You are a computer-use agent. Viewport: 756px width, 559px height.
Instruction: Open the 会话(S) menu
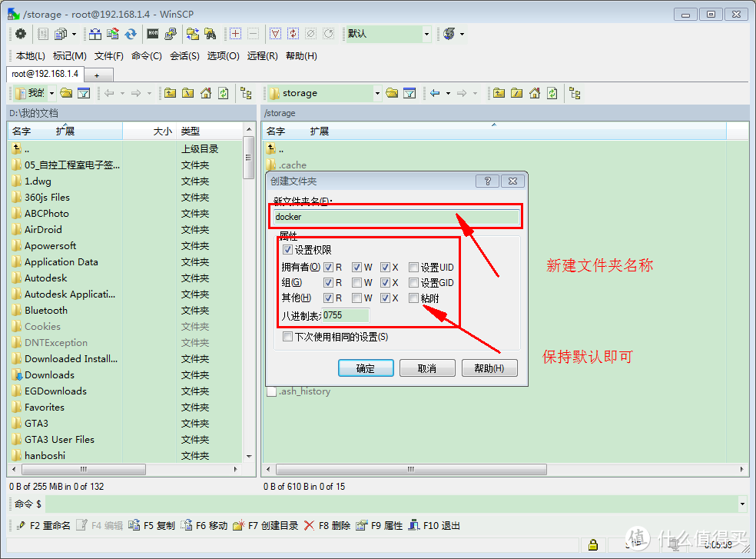point(184,56)
